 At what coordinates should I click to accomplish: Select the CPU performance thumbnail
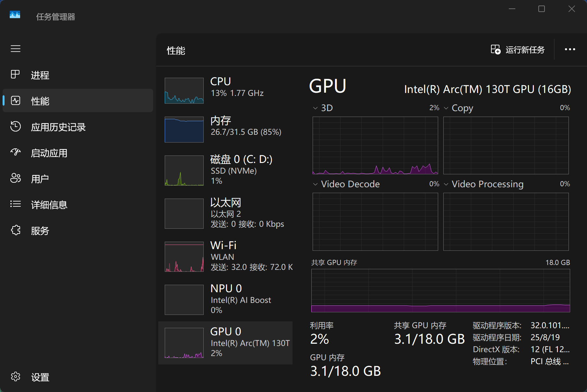coord(184,91)
